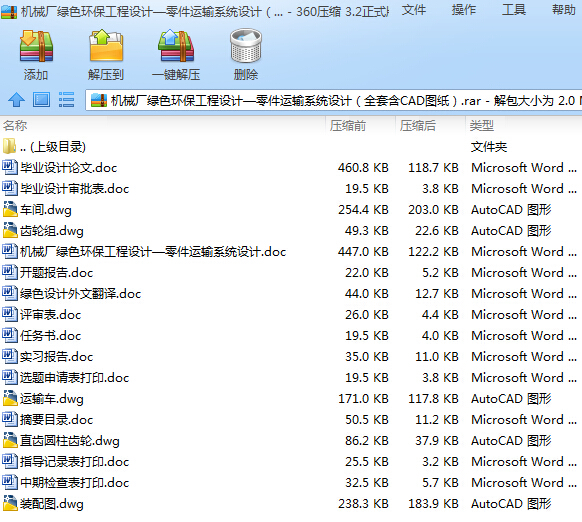Click the Word icon of 开题报告.doc
Screen dimensions: 582x522
[x=10, y=272]
